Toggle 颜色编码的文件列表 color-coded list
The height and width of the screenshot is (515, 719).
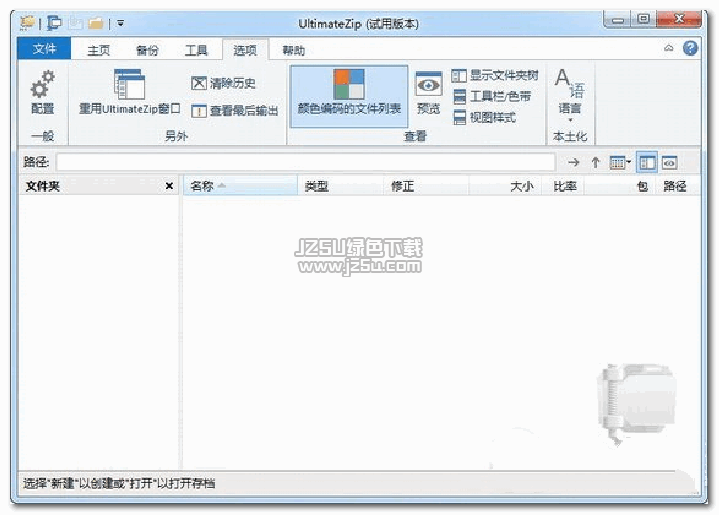[349, 96]
